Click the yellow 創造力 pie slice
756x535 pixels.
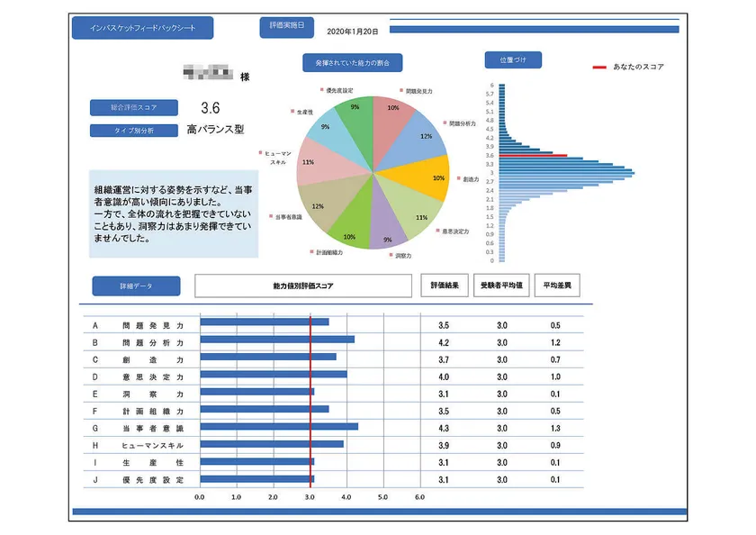[423, 177]
